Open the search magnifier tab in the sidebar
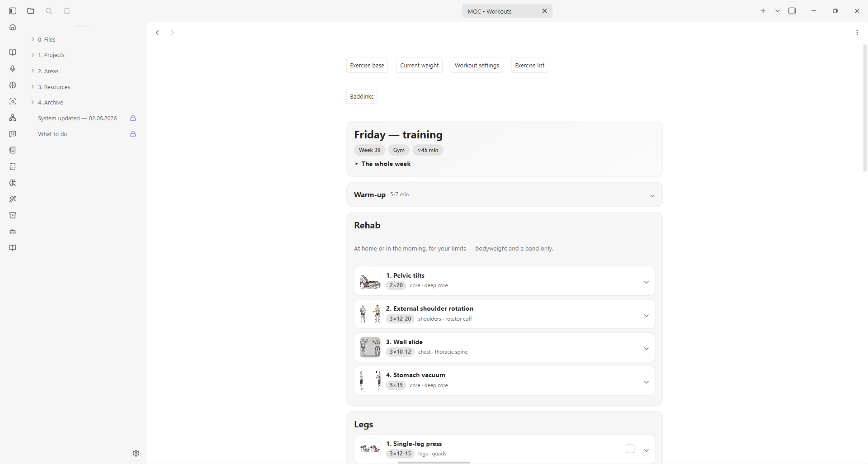Screen dimensions: 868x464 (49, 11)
